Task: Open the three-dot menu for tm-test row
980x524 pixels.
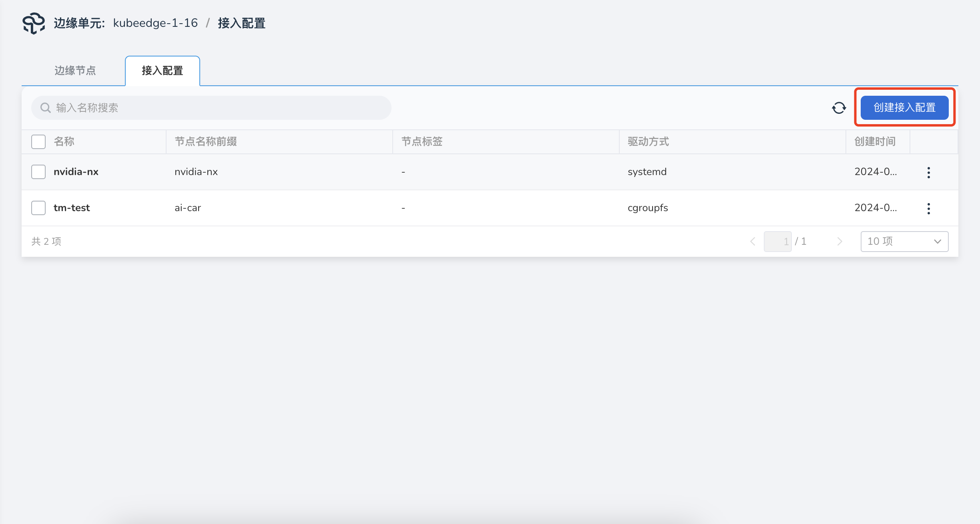Action: point(928,208)
